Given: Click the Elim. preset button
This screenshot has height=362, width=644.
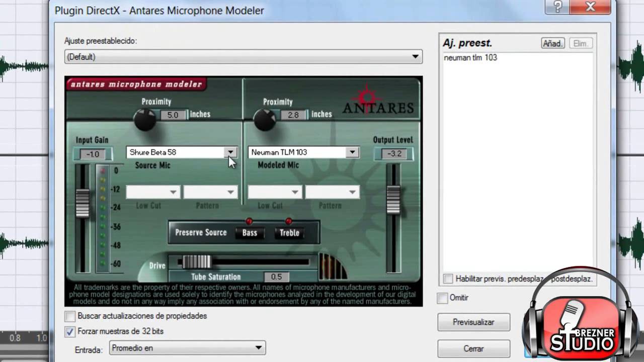Looking at the screenshot, I should (x=581, y=43).
